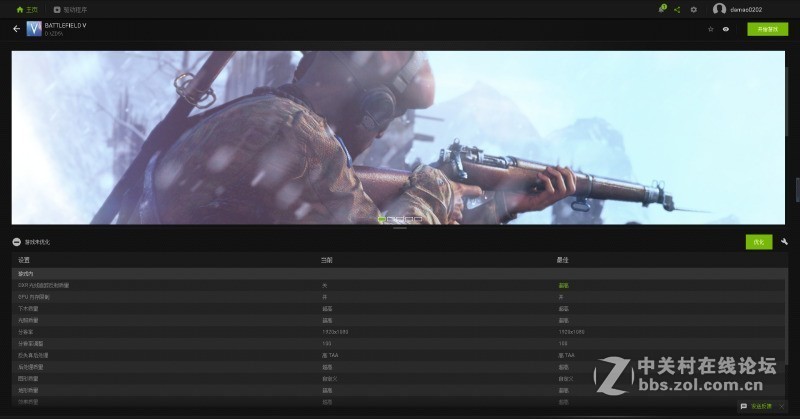Click the green optimal DXR value

(x=563, y=285)
